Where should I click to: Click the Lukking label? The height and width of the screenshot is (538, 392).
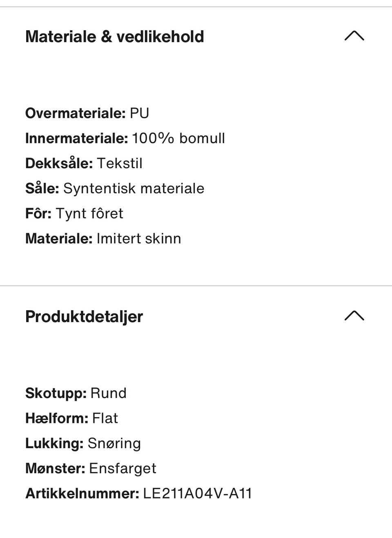point(54,443)
